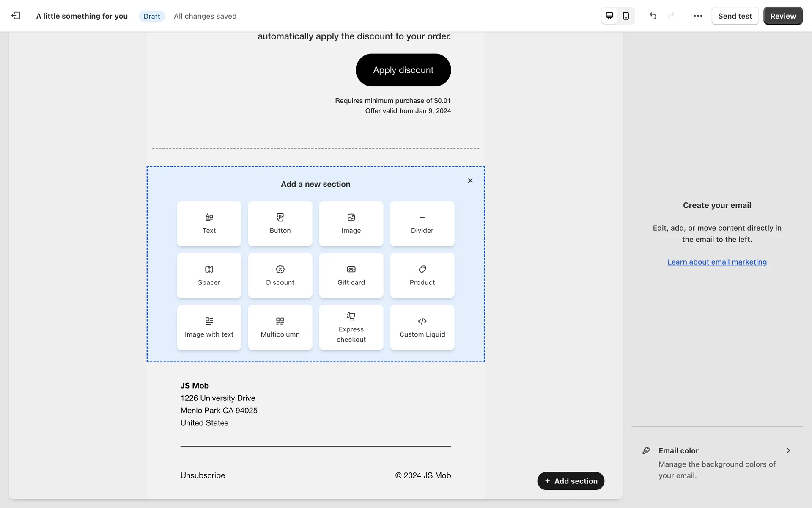Screen dimensions: 812x508
Task: Add an Image with text section
Action: (x=209, y=327)
